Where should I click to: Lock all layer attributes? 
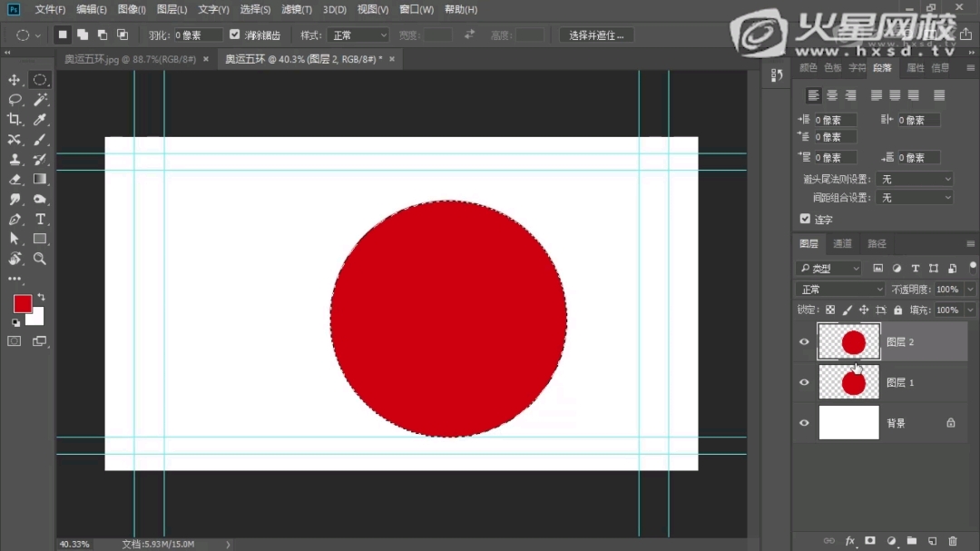[898, 310]
